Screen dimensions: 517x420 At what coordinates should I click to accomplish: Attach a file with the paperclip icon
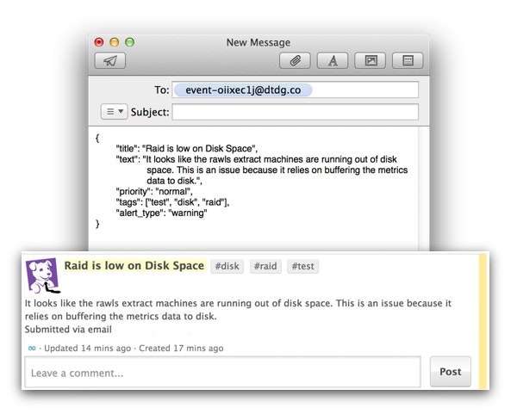[295, 61]
